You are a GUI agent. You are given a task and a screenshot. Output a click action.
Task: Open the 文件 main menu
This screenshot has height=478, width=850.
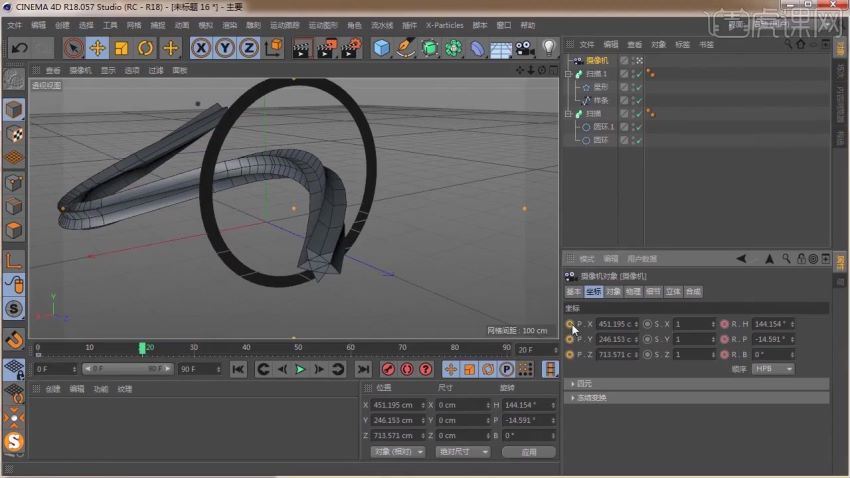tap(15, 25)
